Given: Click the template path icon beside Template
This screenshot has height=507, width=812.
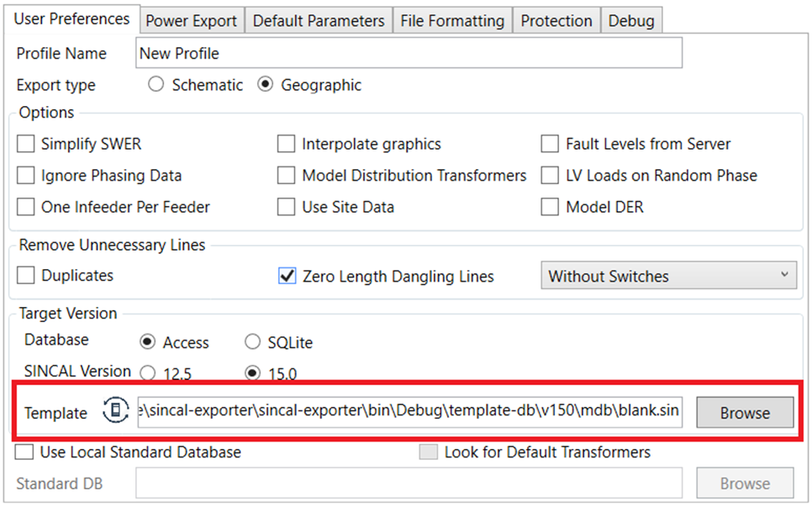Looking at the screenshot, I should 114,411.
